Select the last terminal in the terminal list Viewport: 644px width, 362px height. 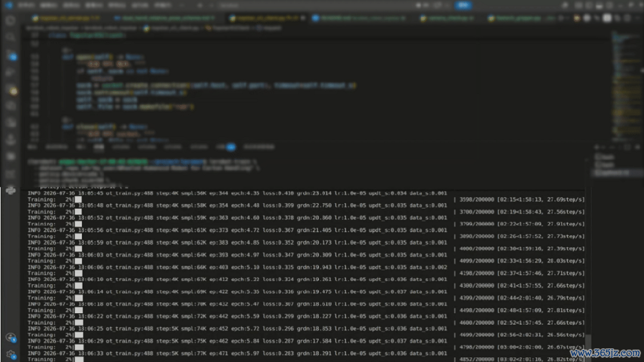click(615, 173)
